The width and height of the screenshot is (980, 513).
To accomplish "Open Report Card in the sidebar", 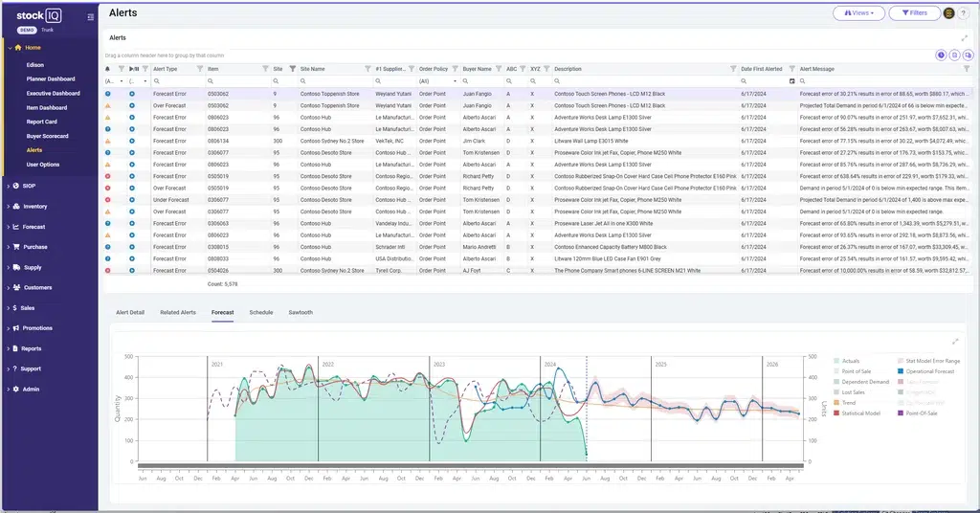I will point(41,122).
